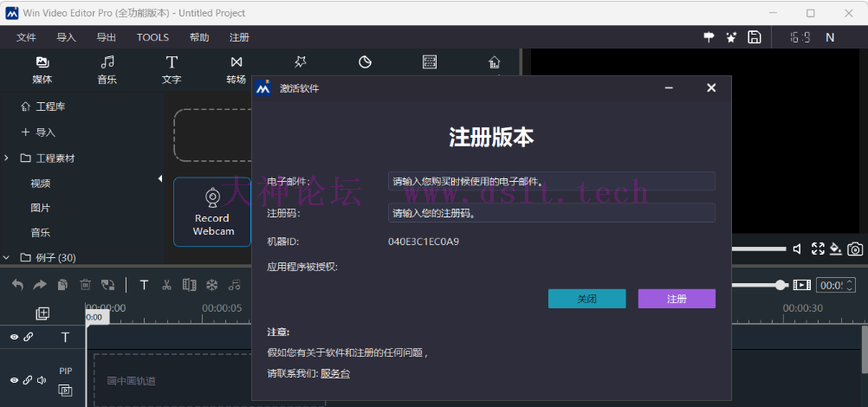Click the purple 注册 register button
The image size is (868, 407).
677,299
